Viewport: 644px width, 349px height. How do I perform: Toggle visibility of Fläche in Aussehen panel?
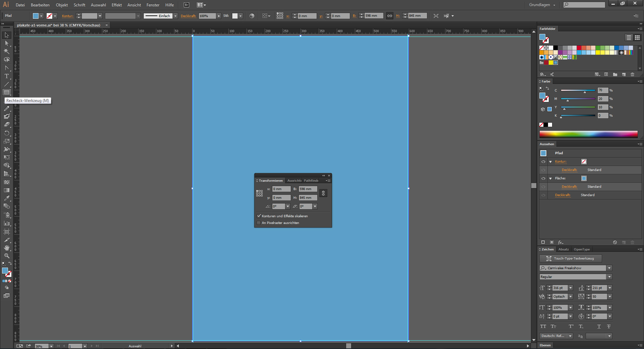(543, 178)
